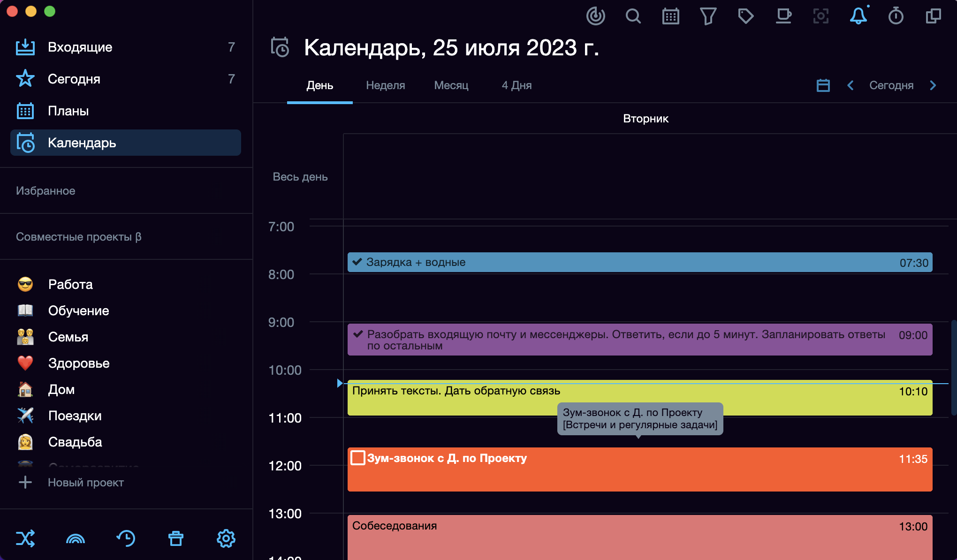
Task: Expand Совместные проекты β section
Action: [x=79, y=236]
